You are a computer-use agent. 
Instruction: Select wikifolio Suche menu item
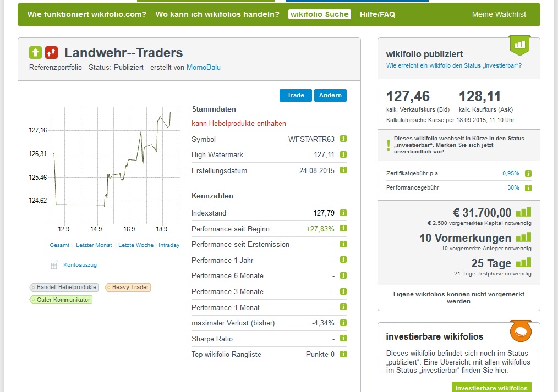[x=320, y=15]
